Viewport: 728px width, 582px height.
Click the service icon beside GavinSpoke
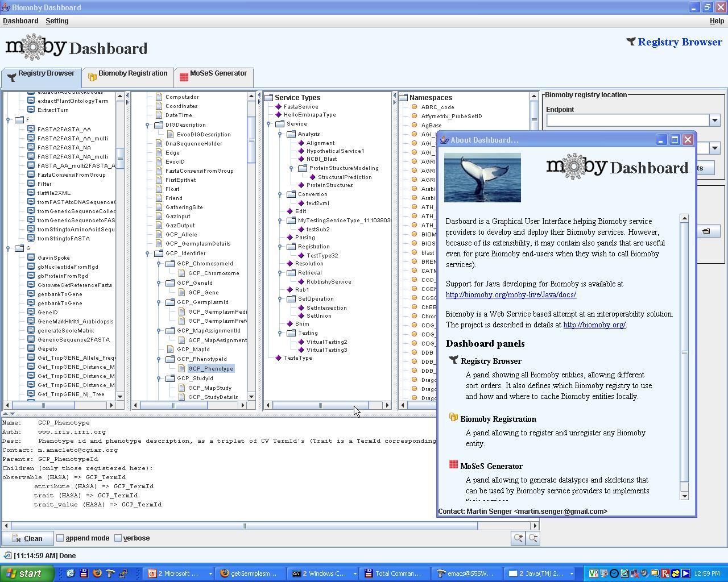point(31,257)
